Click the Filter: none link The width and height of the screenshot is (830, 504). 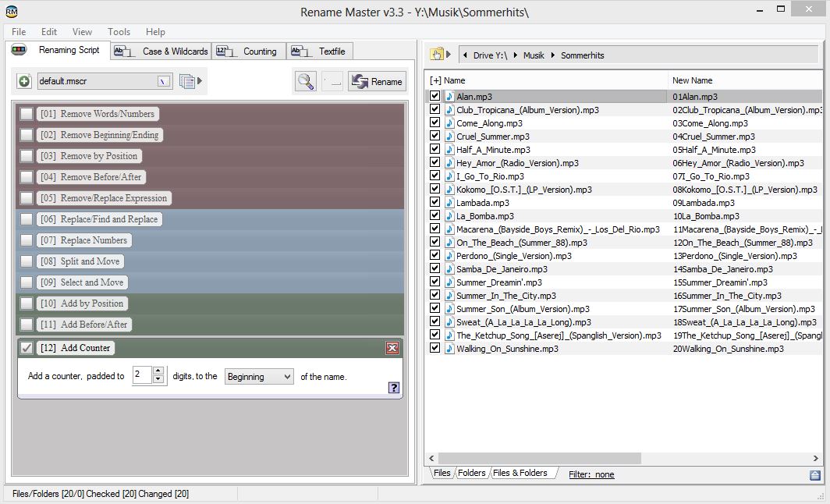[x=591, y=474]
